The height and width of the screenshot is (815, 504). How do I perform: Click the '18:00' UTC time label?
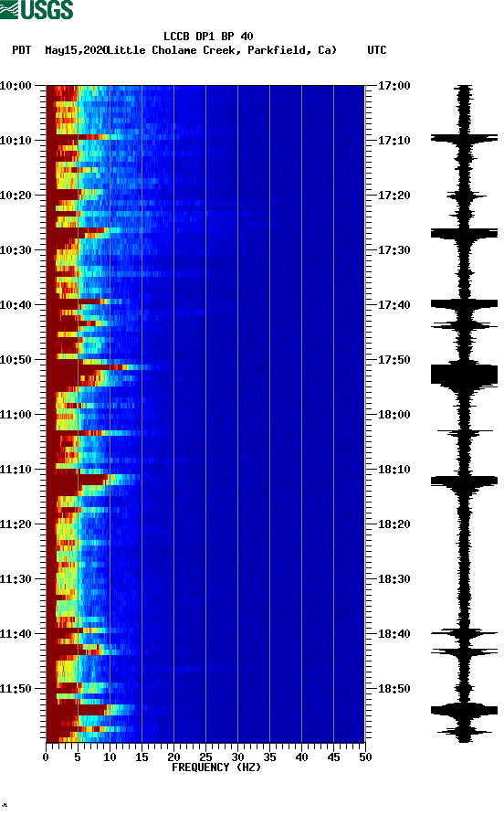(394, 415)
